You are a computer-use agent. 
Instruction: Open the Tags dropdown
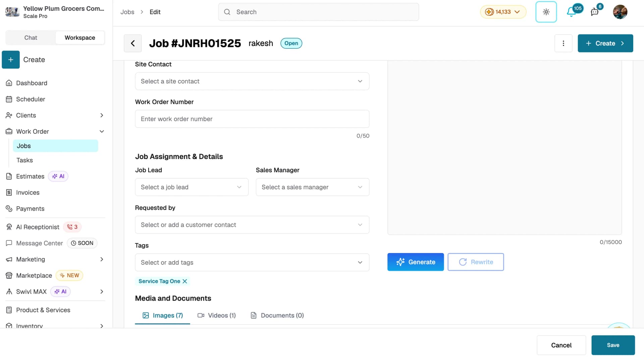click(x=252, y=262)
